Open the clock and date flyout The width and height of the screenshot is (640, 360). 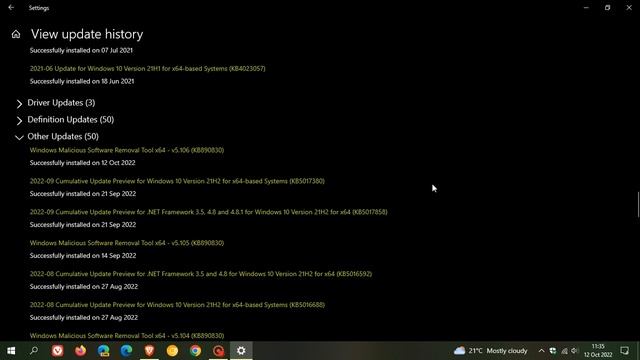pos(598,351)
